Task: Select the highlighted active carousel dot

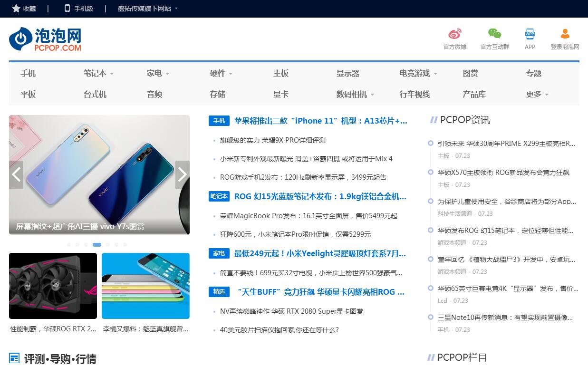Action: pyautogui.click(x=97, y=245)
